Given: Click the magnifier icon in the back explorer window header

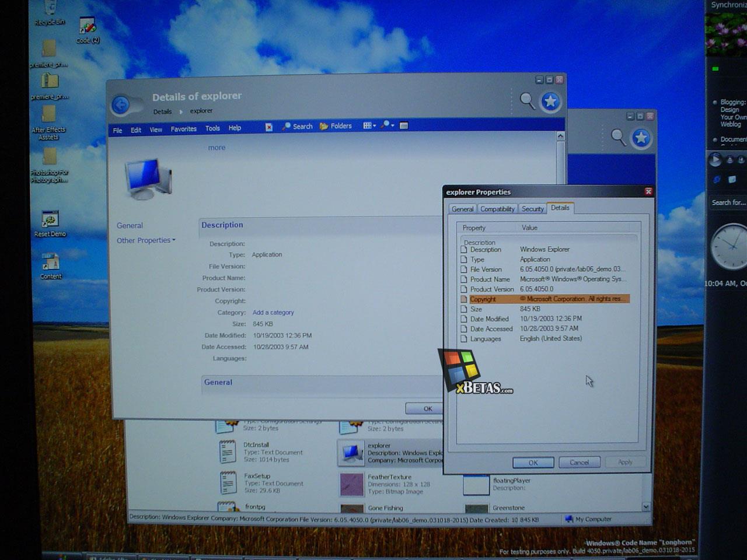Looking at the screenshot, I should (618, 138).
